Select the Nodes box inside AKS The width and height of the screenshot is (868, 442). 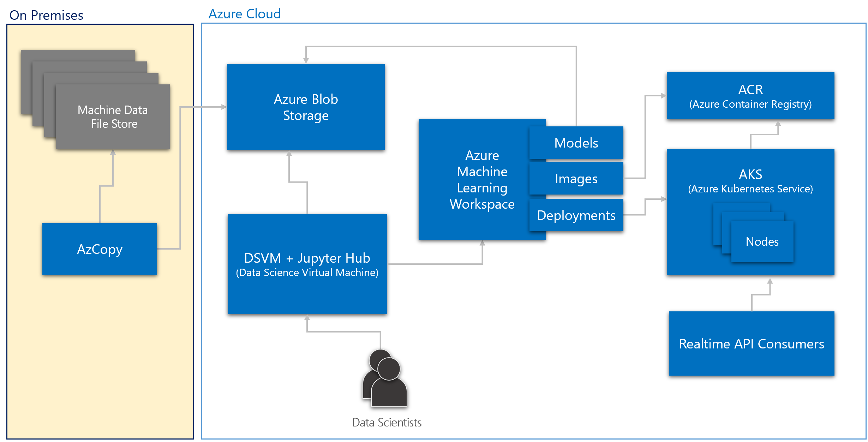762,242
